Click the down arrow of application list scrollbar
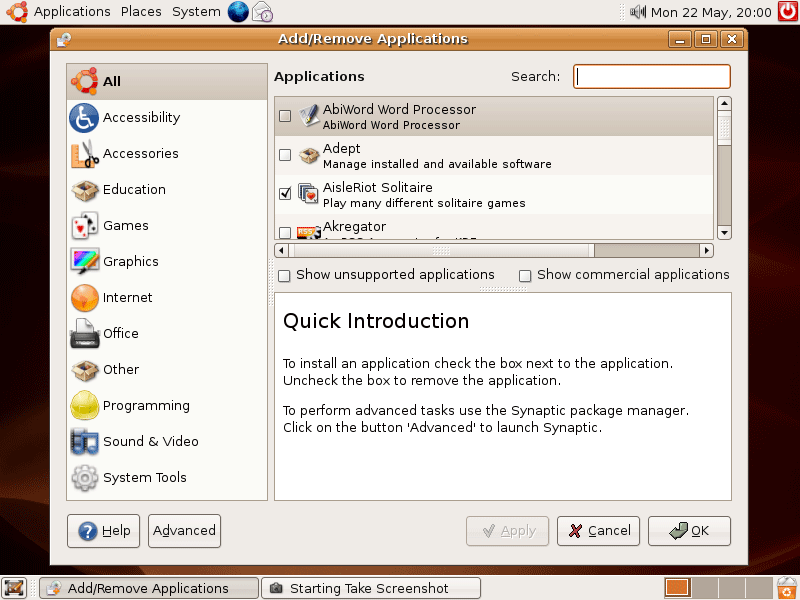This screenshot has height=600, width=800. click(725, 233)
